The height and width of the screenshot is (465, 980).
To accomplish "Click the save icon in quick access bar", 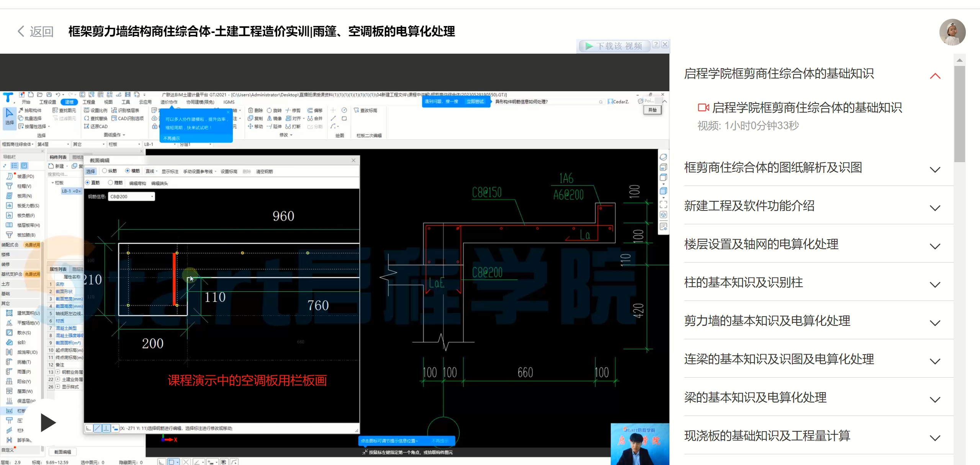I will [x=49, y=94].
